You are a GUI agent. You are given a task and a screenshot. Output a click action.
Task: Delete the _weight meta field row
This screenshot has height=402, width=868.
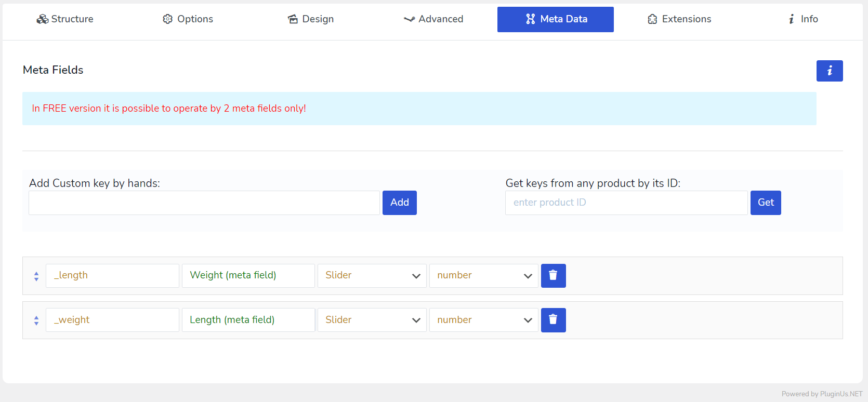553,320
